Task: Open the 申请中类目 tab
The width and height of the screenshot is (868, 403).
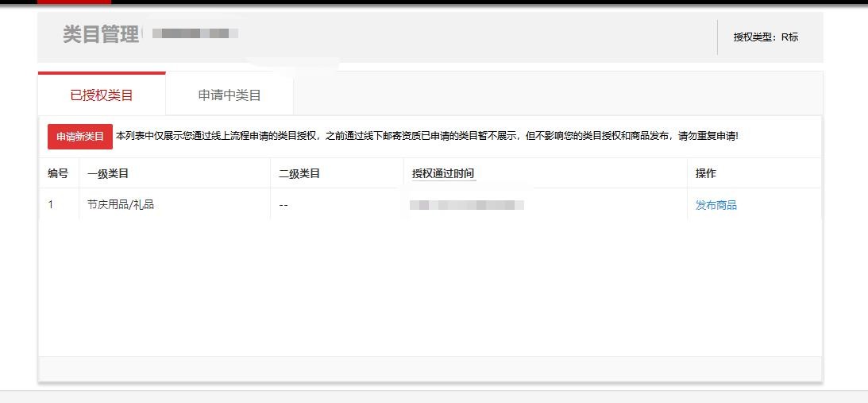Action: tap(230, 95)
